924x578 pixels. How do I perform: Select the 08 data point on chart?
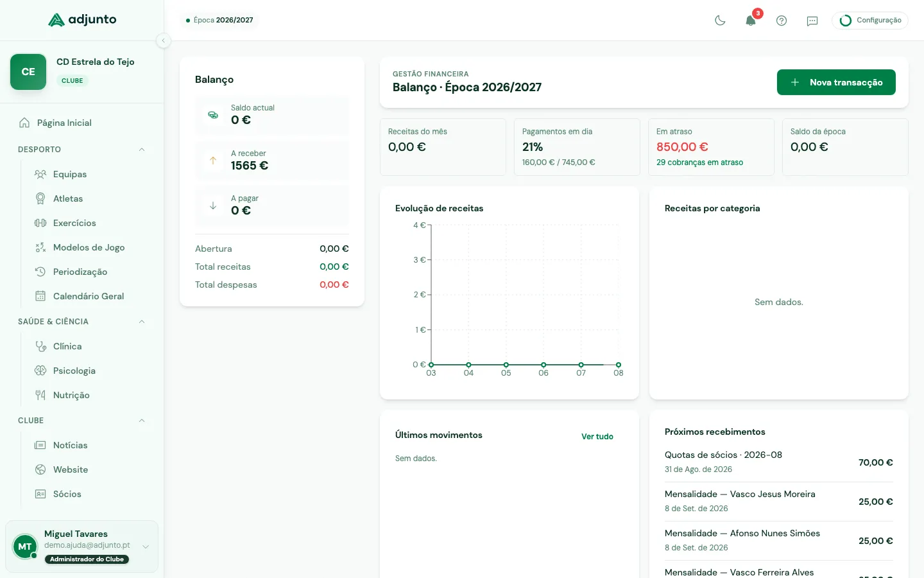619,365
